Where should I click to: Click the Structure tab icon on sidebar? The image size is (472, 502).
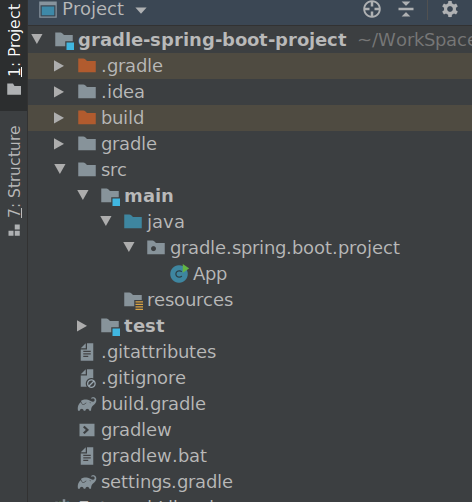click(x=14, y=230)
